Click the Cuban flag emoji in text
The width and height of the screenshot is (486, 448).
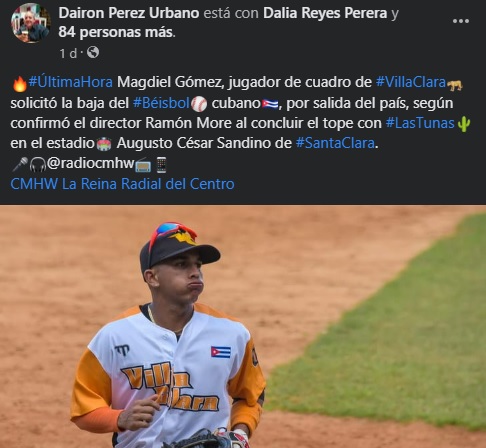[x=270, y=104]
